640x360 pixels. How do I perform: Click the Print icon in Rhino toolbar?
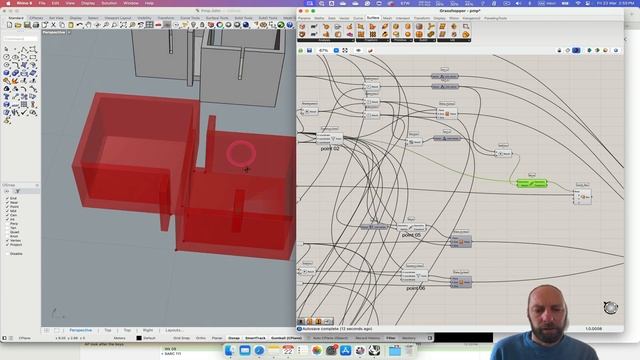coord(36,25)
